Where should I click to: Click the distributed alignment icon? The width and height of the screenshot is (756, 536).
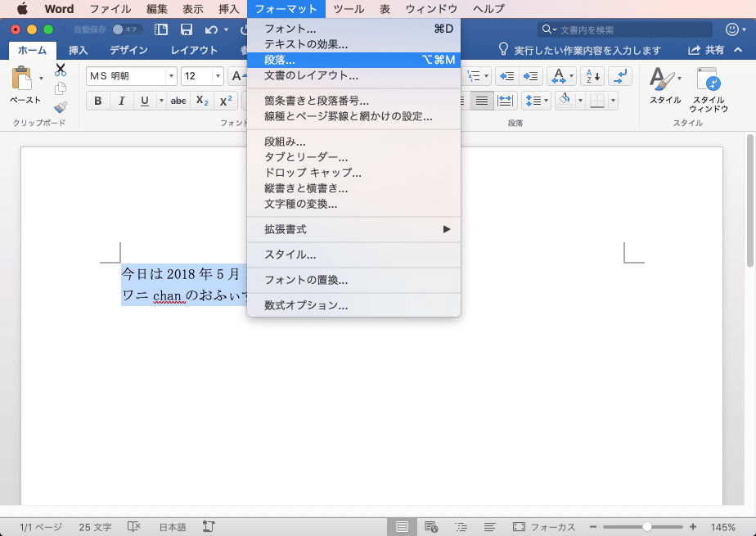coord(506,101)
